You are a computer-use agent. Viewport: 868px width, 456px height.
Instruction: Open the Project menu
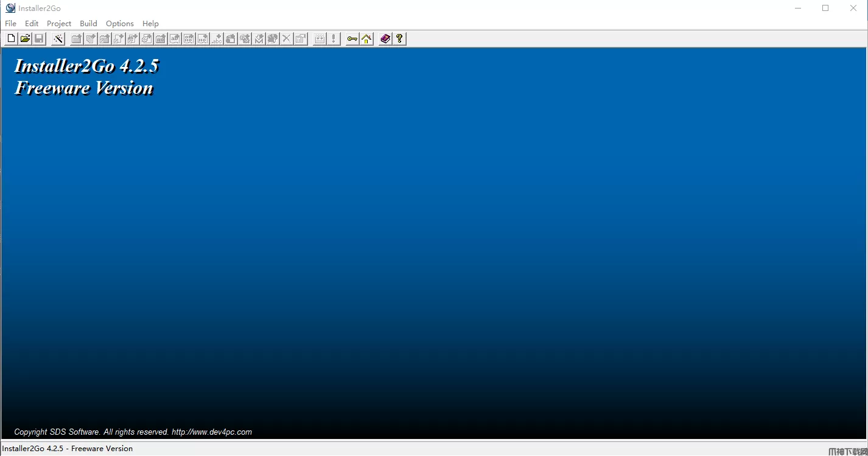click(x=59, y=23)
